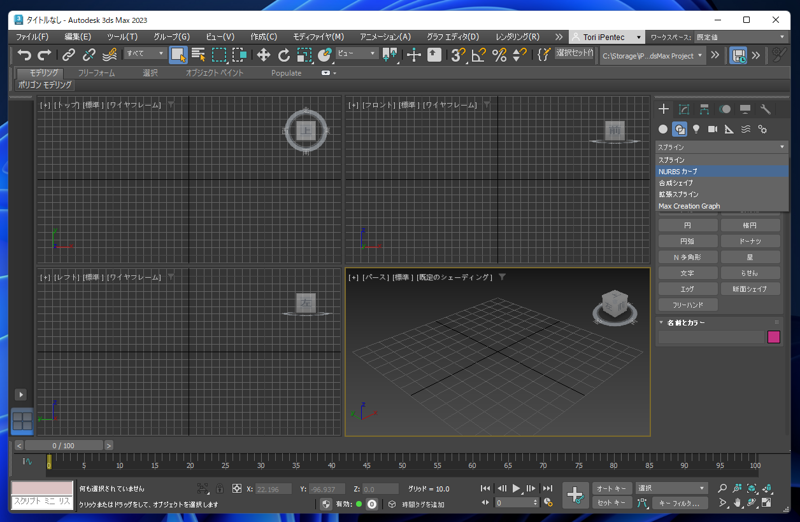Select the Geometry category sphere icon
Screen dimensions: 800x522
click(663, 129)
